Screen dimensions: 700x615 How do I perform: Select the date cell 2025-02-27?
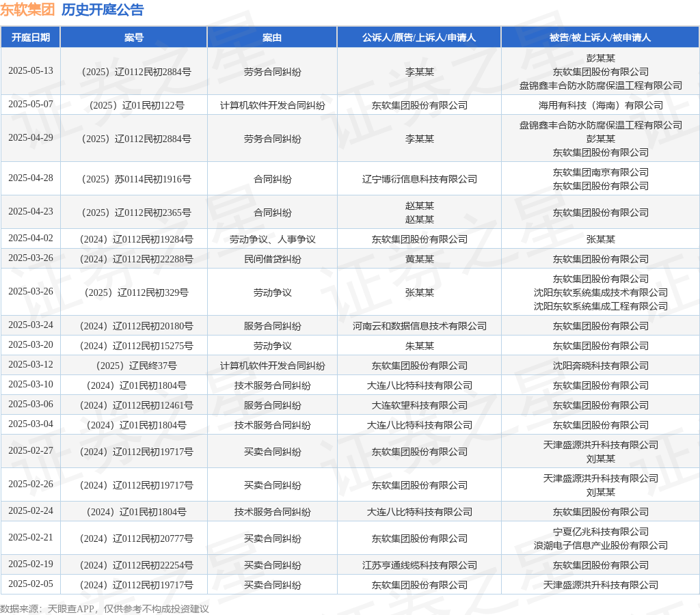(30, 450)
